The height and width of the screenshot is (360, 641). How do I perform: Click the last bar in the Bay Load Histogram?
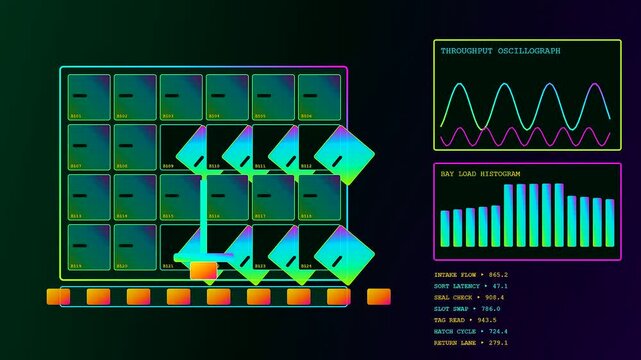click(x=610, y=223)
